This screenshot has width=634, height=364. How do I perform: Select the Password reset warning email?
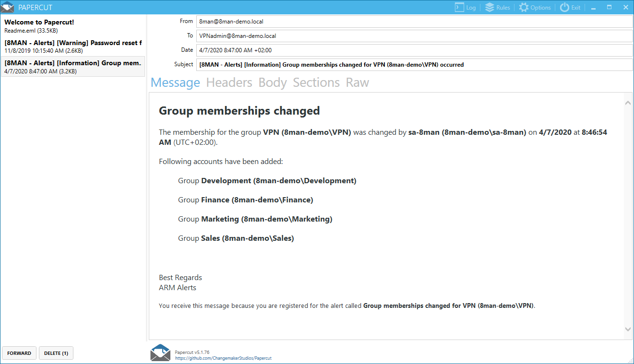(73, 47)
